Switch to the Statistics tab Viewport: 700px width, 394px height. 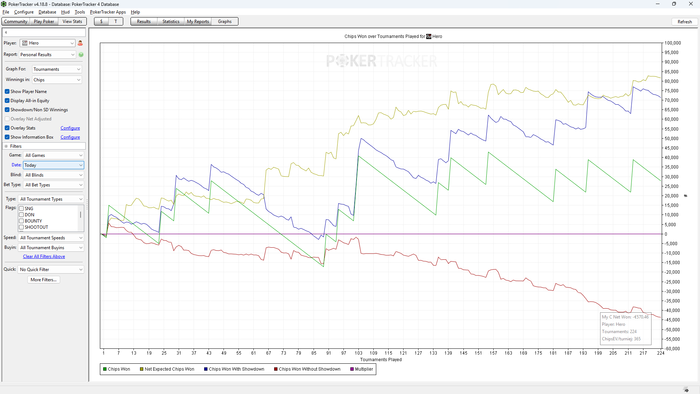click(x=171, y=21)
